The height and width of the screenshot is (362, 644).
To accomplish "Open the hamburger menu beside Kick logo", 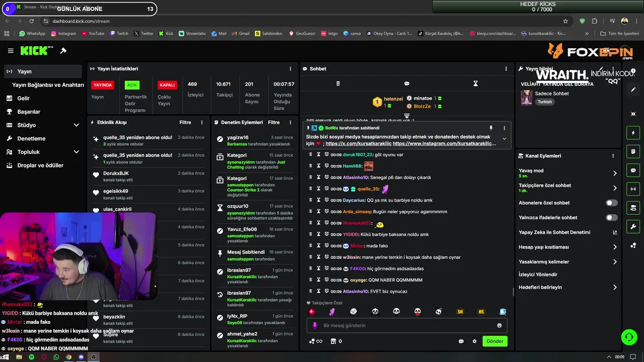I will click(x=11, y=51).
